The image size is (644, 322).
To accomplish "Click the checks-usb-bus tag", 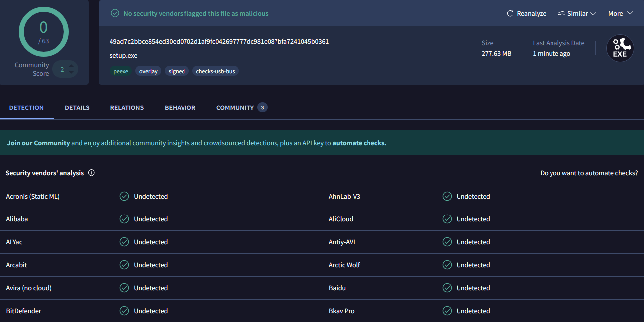I will (x=216, y=71).
